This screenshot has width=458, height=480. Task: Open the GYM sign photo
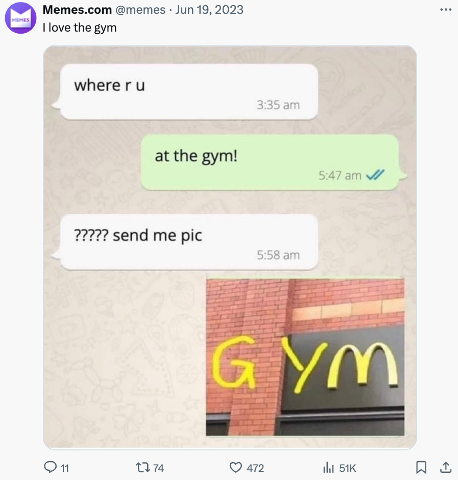(305, 357)
